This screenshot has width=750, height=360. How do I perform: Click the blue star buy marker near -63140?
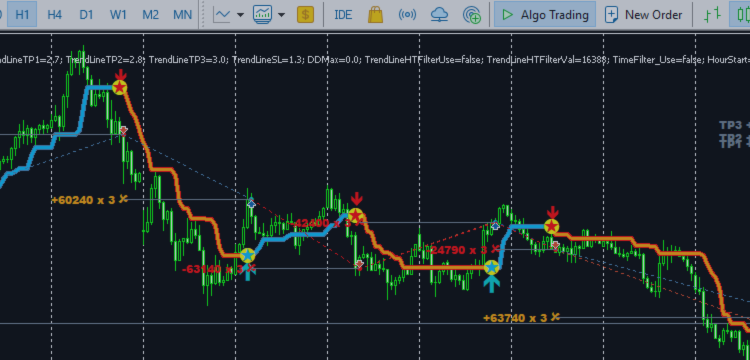coord(247,255)
